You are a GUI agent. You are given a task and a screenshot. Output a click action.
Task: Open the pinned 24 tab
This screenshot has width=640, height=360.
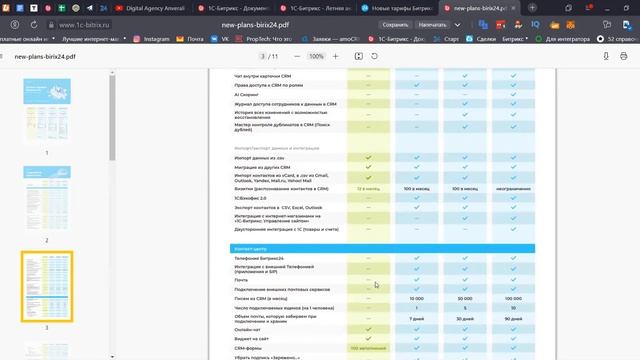pyautogui.click(x=103, y=8)
